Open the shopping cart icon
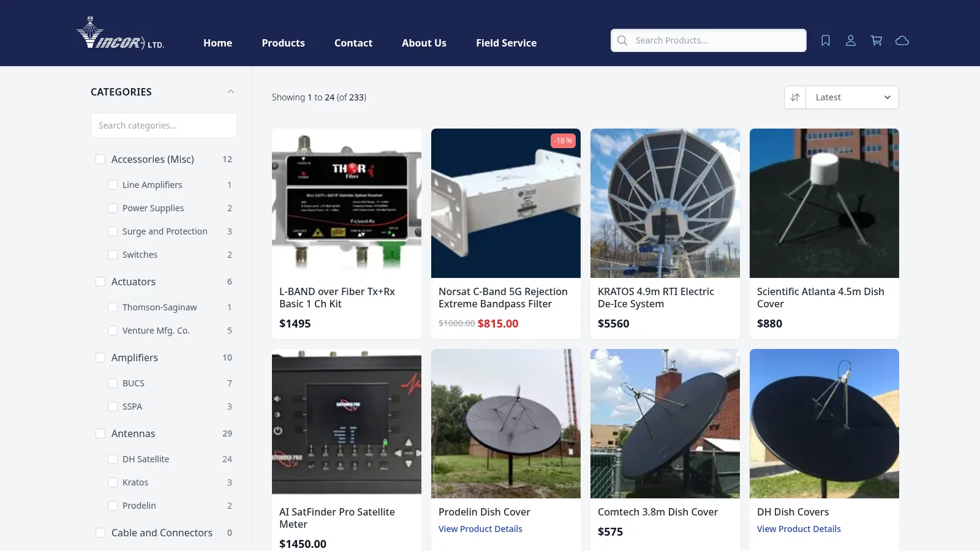The width and height of the screenshot is (980, 551). pos(876,40)
